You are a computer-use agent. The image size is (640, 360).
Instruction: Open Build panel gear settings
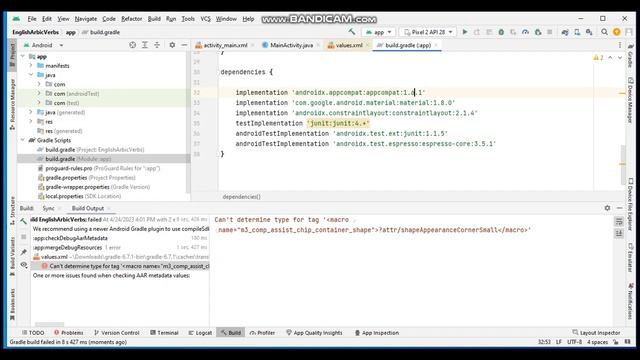point(607,208)
